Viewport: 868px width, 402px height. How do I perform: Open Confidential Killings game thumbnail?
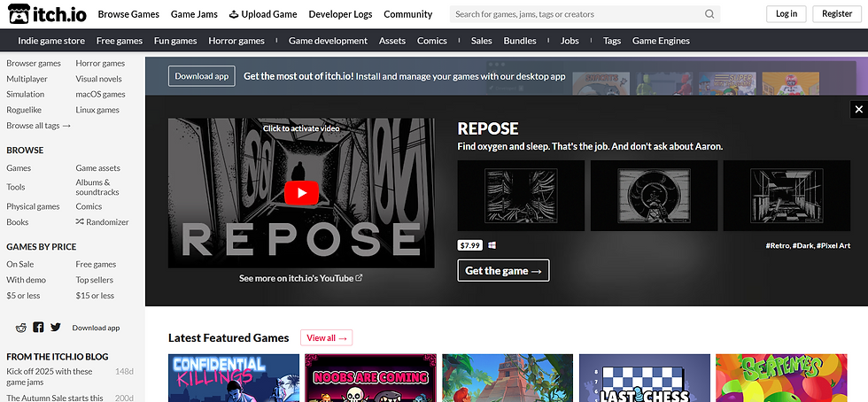pyautogui.click(x=234, y=378)
